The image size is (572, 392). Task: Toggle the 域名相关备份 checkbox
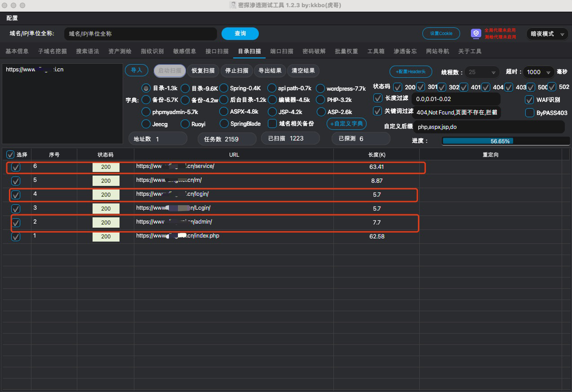[x=272, y=123]
